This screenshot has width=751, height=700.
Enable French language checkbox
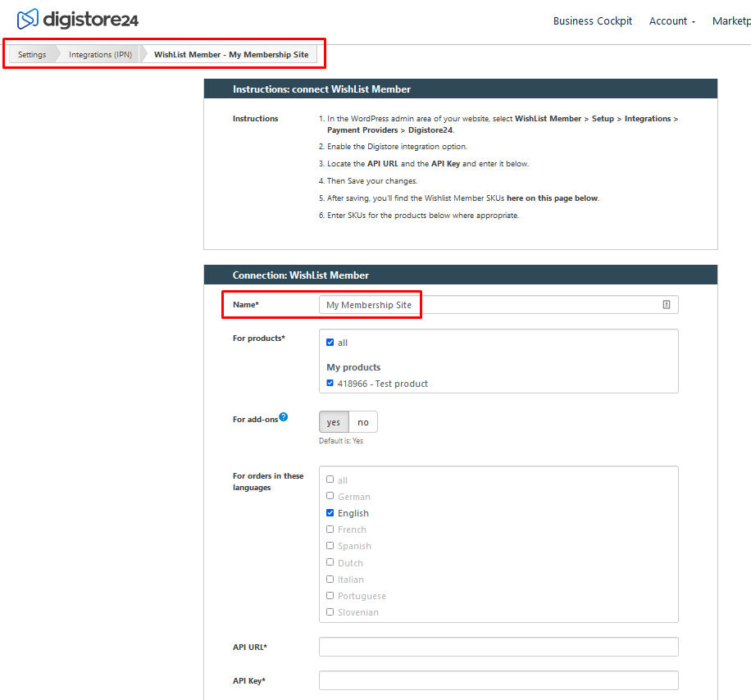pyautogui.click(x=330, y=529)
